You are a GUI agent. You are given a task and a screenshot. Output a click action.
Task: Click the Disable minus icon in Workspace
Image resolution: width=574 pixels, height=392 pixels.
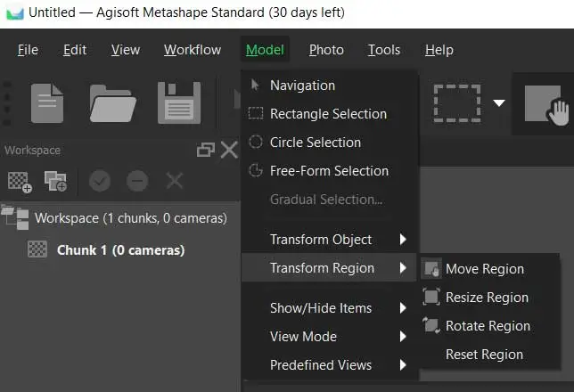click(x=137, y=182)
